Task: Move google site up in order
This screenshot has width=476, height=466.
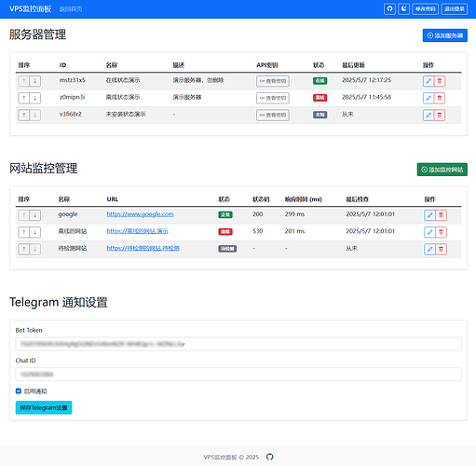Action: pyautogui.click(x=24, y=215)
